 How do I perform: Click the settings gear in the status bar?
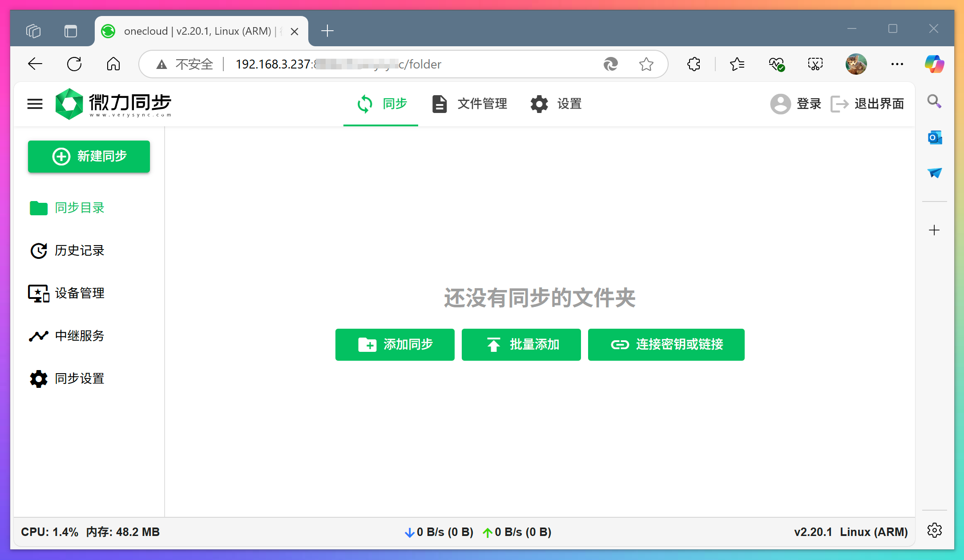[x=934, y=530]
